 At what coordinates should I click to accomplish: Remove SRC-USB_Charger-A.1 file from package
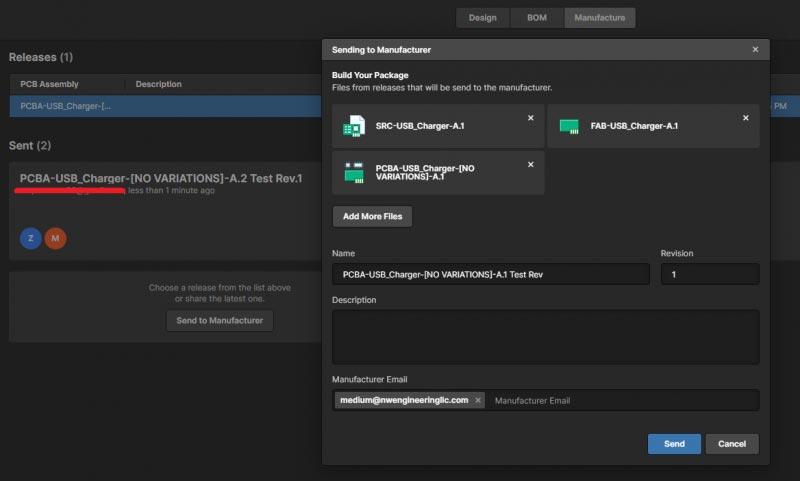pyautogui.click(x=531, y=118)
